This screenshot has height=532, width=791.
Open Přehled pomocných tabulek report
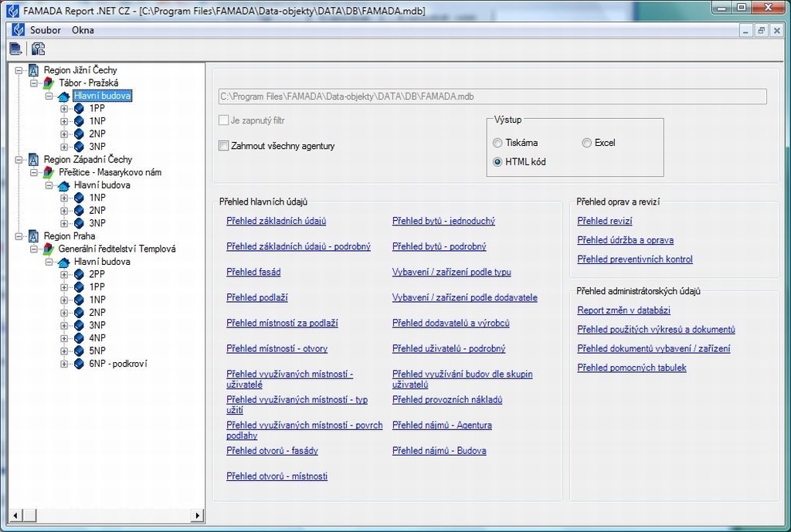632,368
